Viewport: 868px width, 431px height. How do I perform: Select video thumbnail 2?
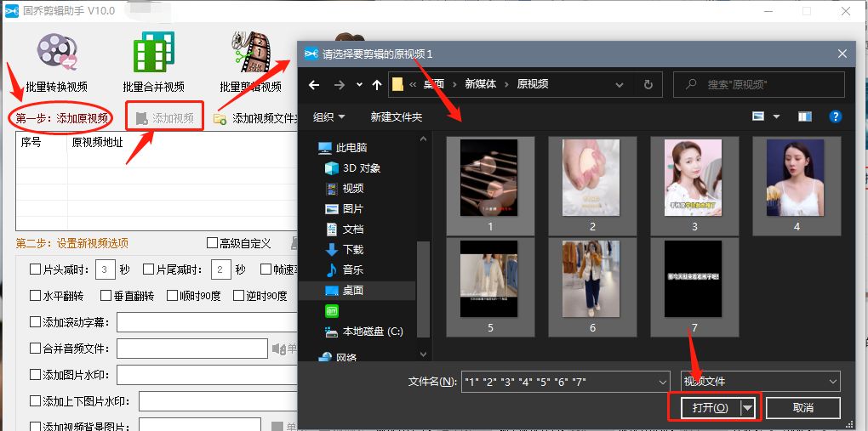click(592, 185)
